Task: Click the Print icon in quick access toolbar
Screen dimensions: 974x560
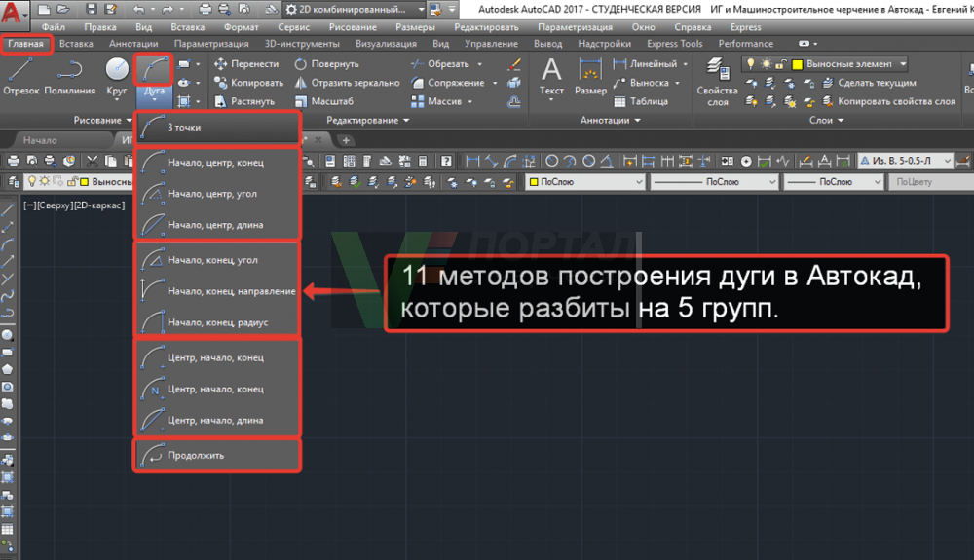Action: pos(205,10)
